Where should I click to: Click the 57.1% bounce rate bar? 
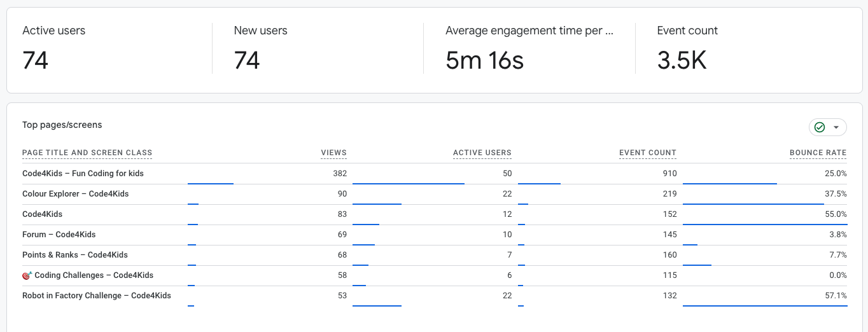[x=765, y=306]
